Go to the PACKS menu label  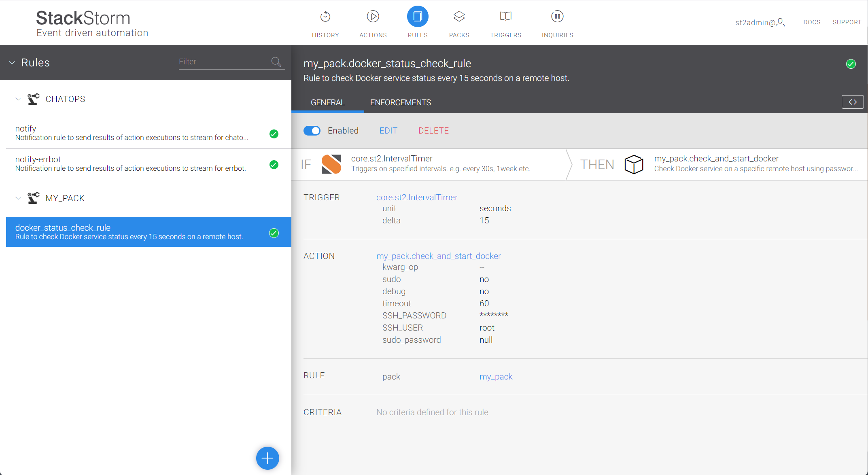pyautogui.click(x=459, y=35)
